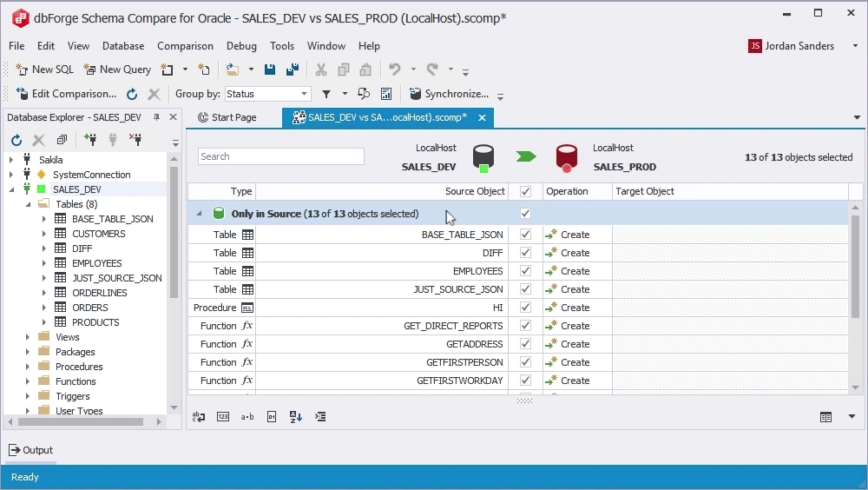Click New Connection plug icon in explorer
The image size is (868, 490).
(90, 140)
